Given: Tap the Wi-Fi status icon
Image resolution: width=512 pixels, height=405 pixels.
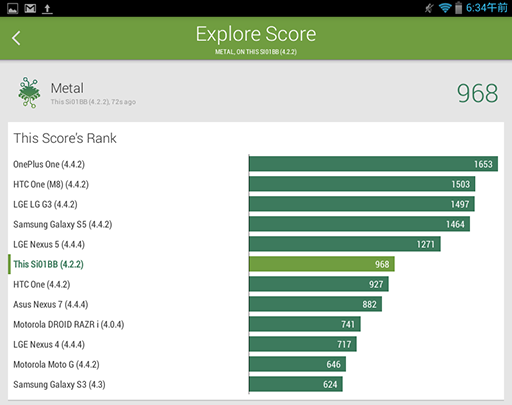Looking at the screenshot, I should 445,8.
